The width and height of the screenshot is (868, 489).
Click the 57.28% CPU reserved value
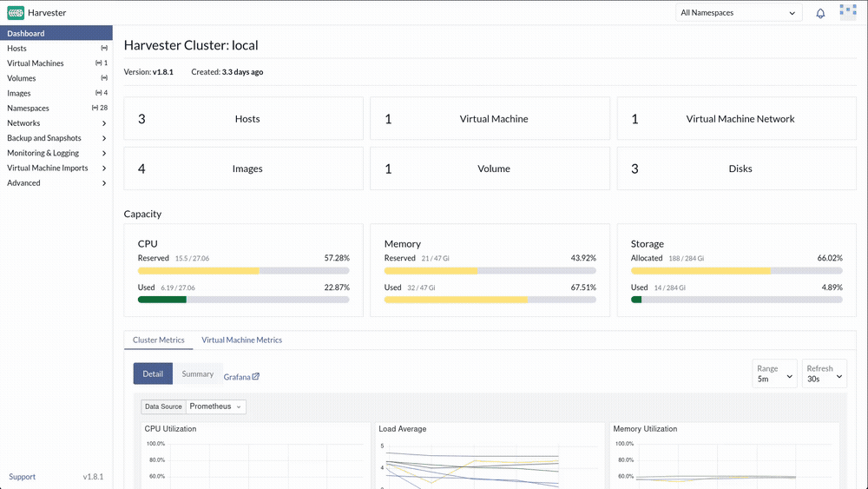337,258
